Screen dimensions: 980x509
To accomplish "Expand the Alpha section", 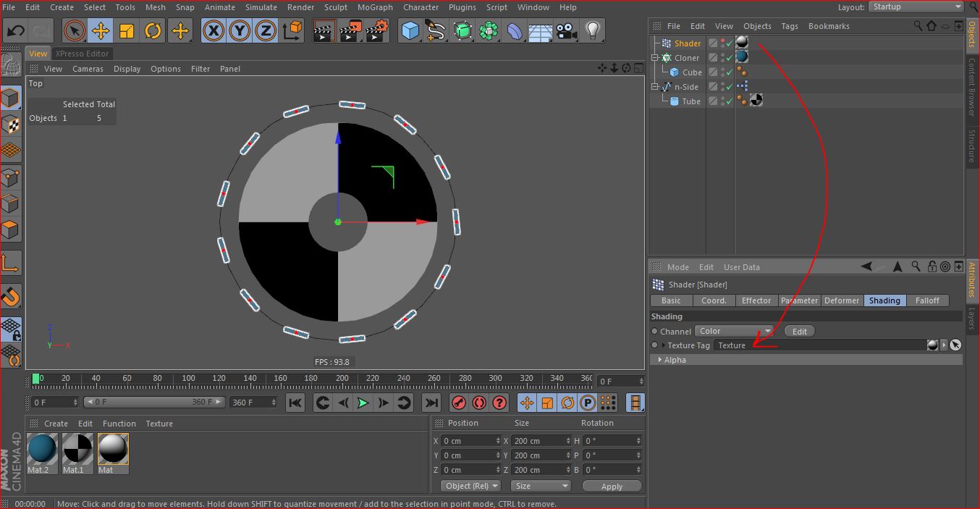I will coord(659,360).
